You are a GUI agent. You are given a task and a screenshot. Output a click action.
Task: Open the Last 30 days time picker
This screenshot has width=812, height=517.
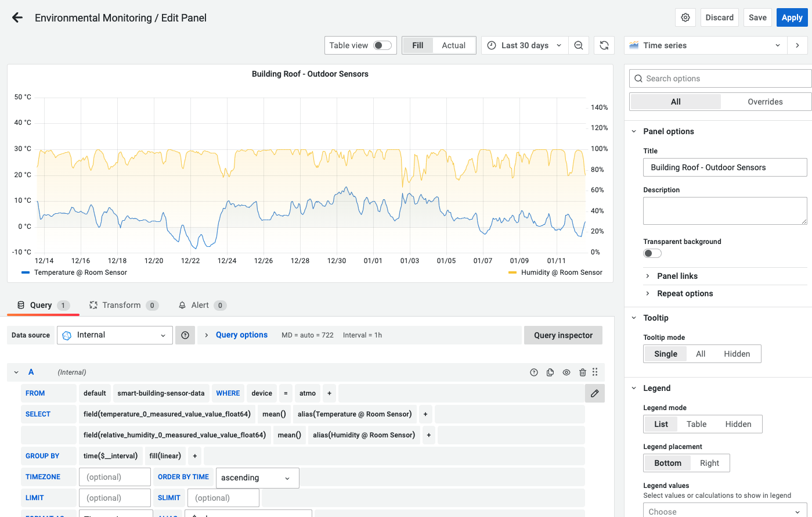[525, 45]
